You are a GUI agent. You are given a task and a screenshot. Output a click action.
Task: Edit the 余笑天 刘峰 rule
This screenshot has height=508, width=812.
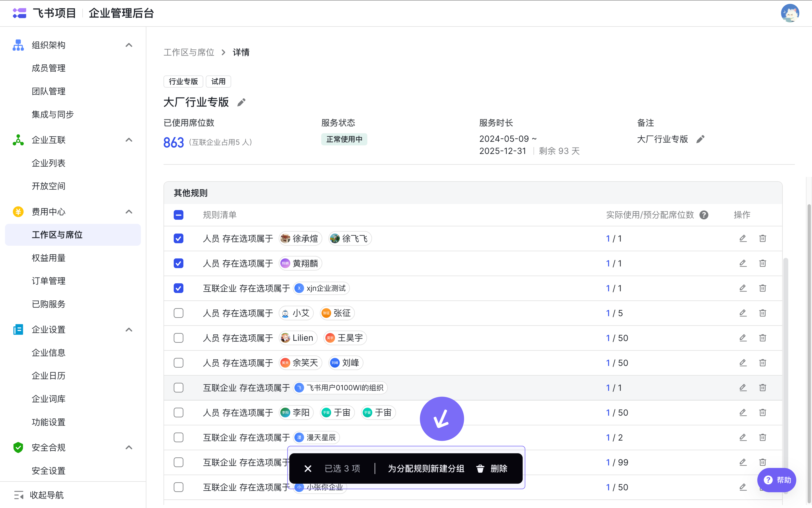(743, 363)
